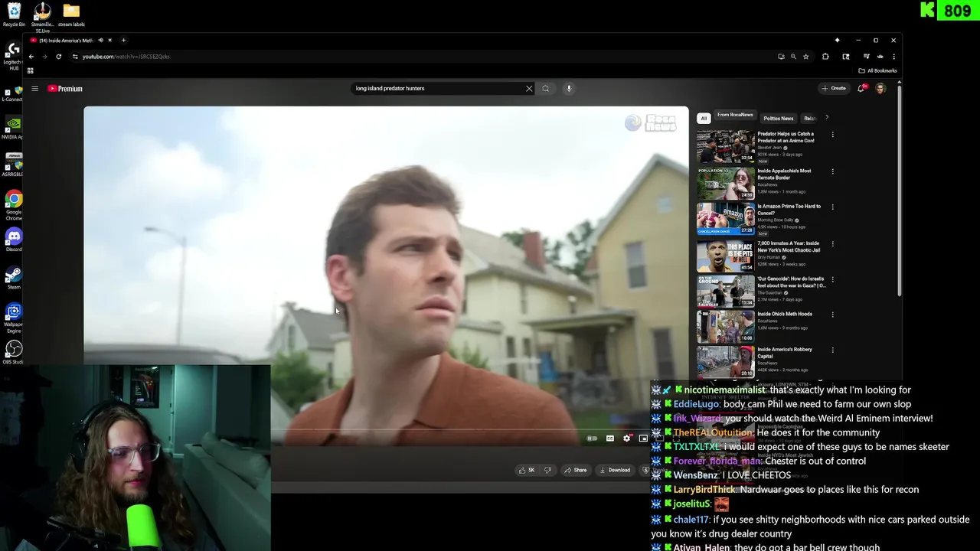Toggle miniplayer mode in video player
Viewport: 980px width, 551px height.
coord(643,439)
